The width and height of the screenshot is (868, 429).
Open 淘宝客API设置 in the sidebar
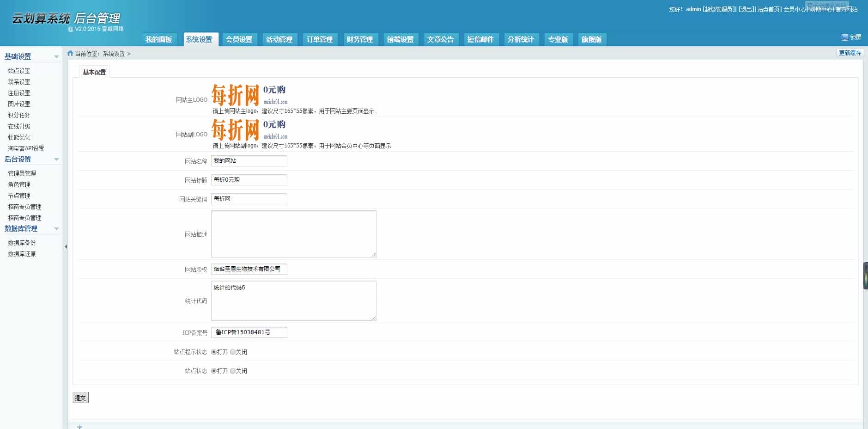[x=26, y=148]
